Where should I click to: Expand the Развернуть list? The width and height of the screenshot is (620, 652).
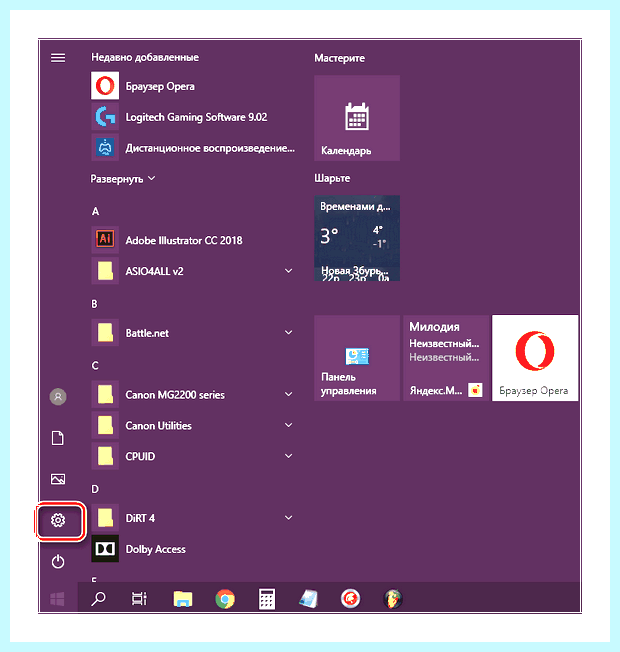coord(123,179)
